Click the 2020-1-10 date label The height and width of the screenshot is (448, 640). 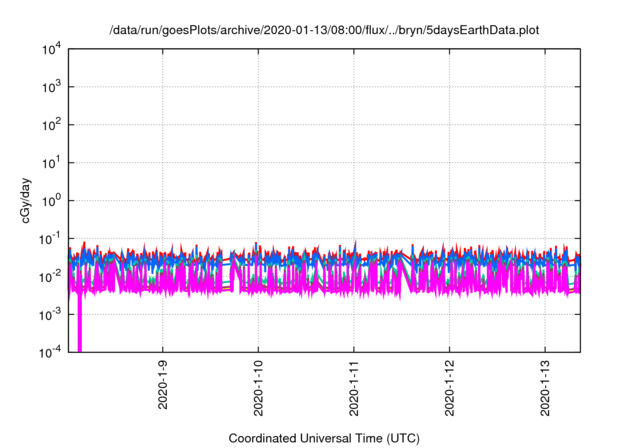pos(258,388)
